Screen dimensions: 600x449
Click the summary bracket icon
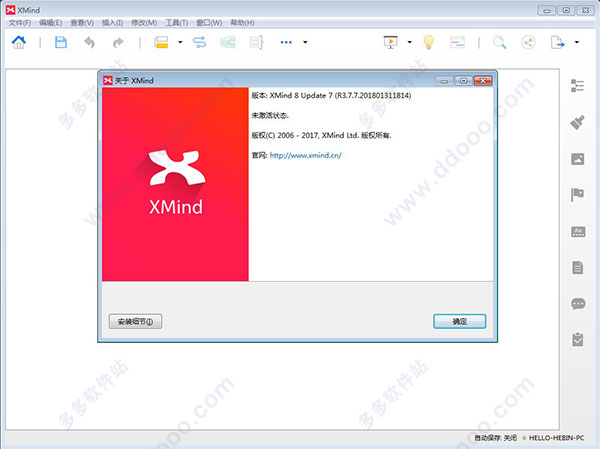point(256,42)
